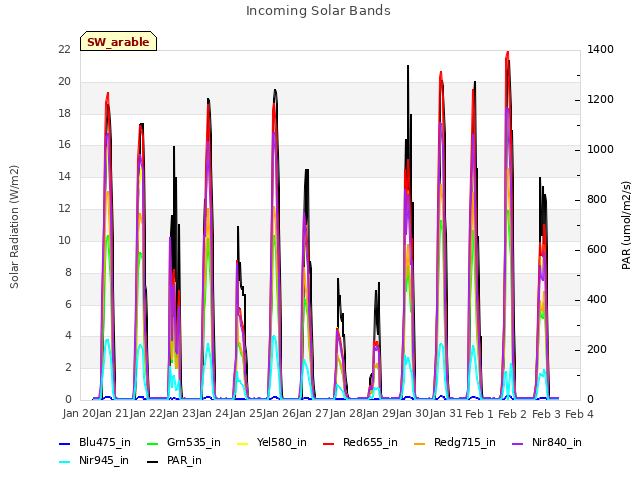Click the Incoming Solar Bands chart title

318,11
